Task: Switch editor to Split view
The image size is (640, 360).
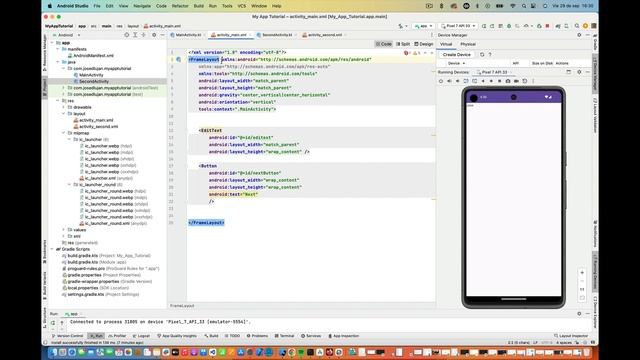Action: point(403,44)
